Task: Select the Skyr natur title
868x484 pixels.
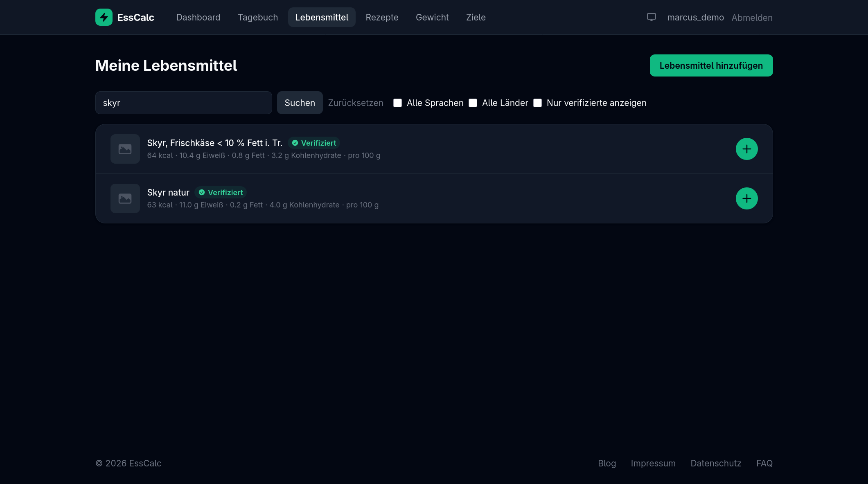Action: (168, 192)
